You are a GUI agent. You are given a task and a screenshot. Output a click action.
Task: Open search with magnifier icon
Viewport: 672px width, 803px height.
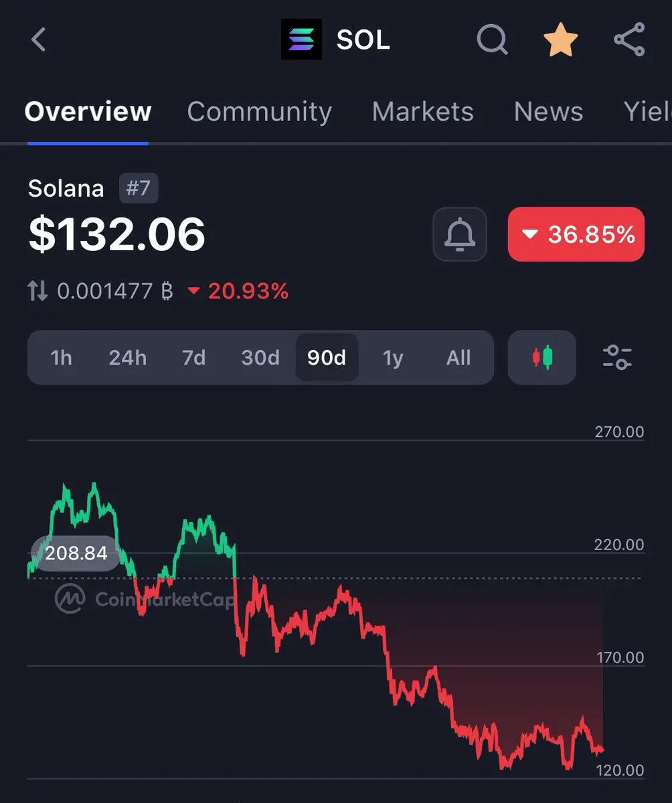[x=492, y=40]
